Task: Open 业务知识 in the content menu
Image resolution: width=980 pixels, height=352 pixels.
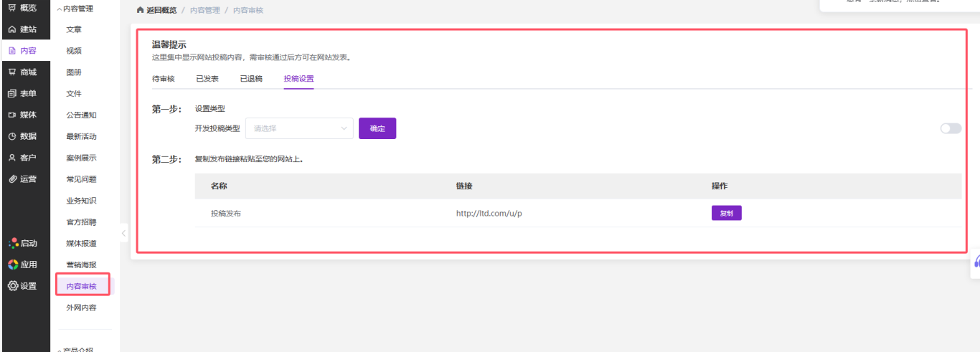Action: pos(81,201)
